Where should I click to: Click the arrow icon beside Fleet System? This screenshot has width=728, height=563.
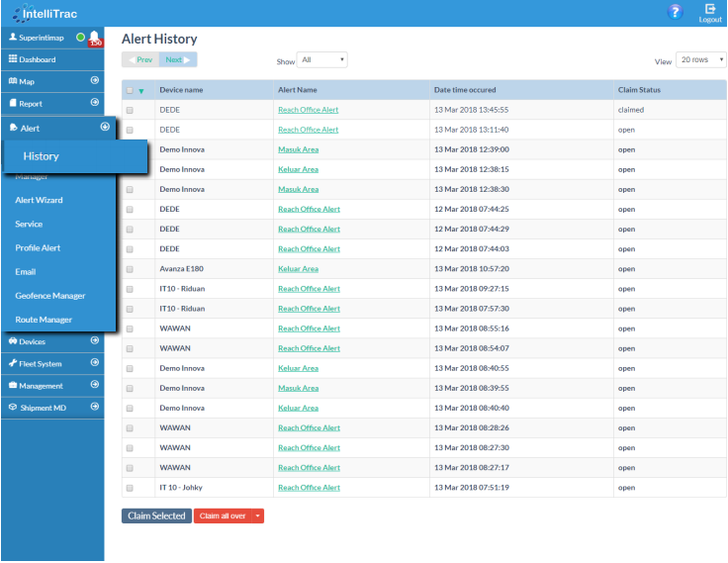pyautogui.click(x=95, y=363)
